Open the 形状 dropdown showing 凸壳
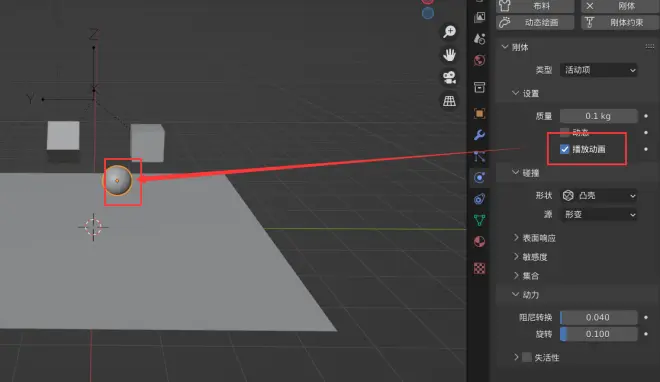The height and width of the screenshot is (382, 660). [598, 196]
